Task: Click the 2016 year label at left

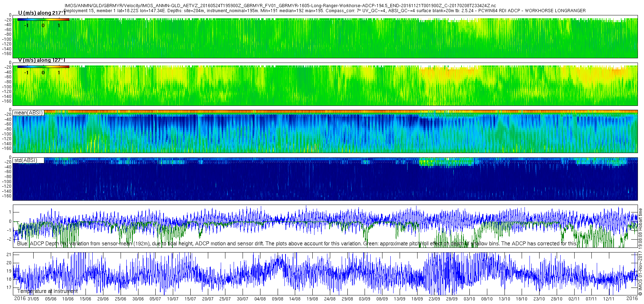Action: click(20, 298)
